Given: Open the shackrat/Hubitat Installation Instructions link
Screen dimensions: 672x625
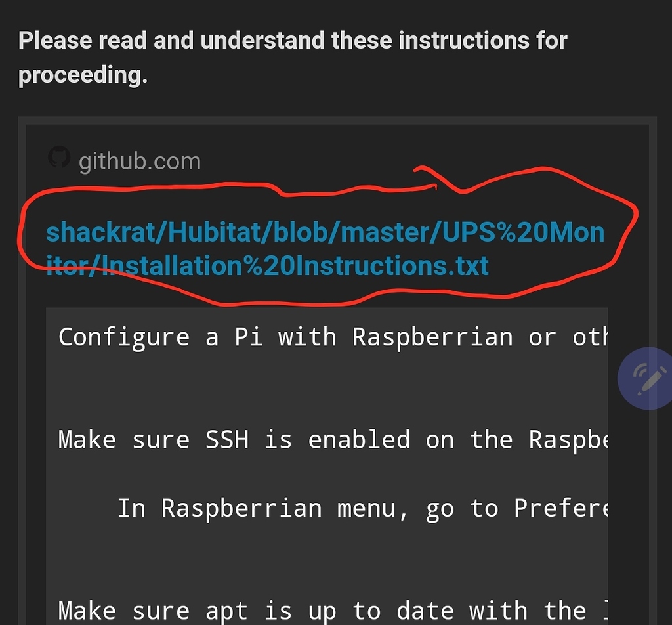Looking at the screenshot, I should point(324,248).
